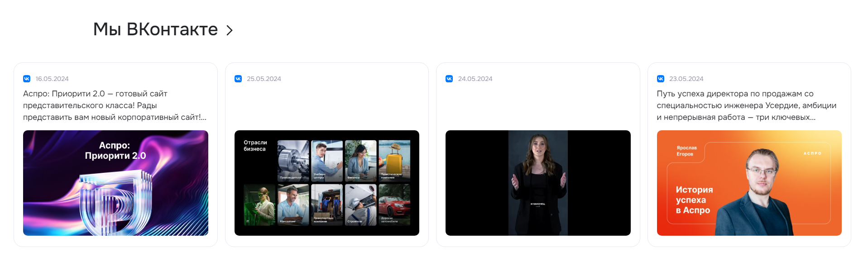
Task: Select the date 24.05.2024
Action: click(475, 79)
